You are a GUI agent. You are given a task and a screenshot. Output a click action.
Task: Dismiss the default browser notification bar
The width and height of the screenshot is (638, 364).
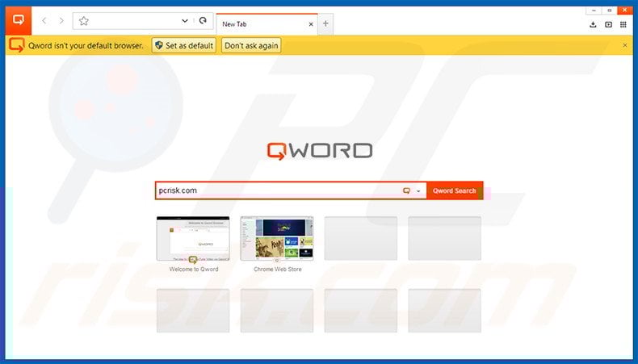pos(625,45)
